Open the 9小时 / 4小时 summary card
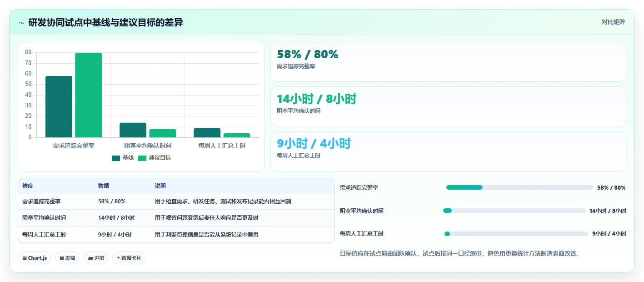 448,151
